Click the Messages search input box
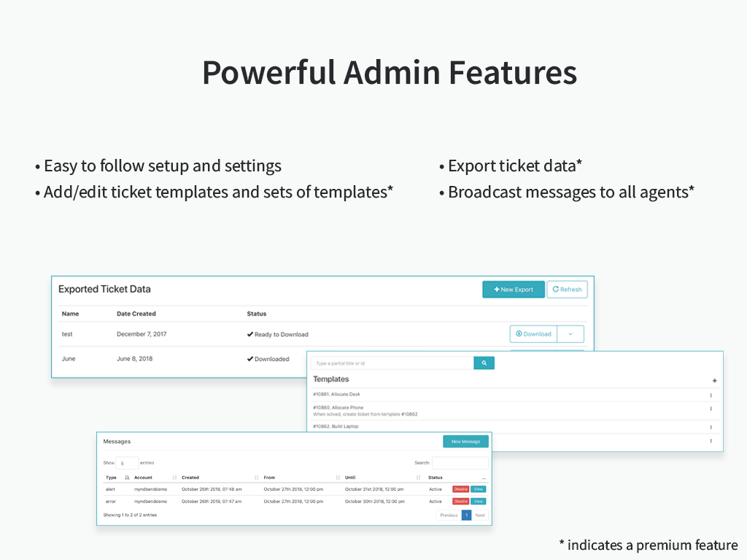Screen dimensions: 747x560 tap(460, 463)
